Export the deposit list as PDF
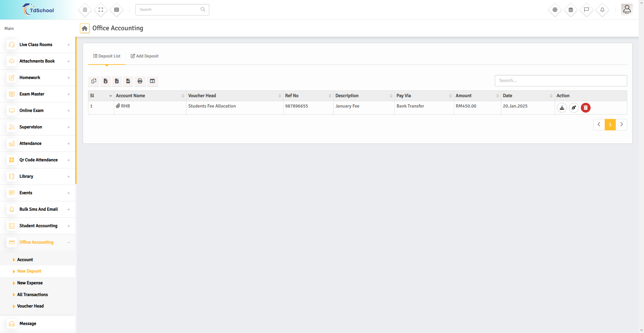 pos(128,81)
